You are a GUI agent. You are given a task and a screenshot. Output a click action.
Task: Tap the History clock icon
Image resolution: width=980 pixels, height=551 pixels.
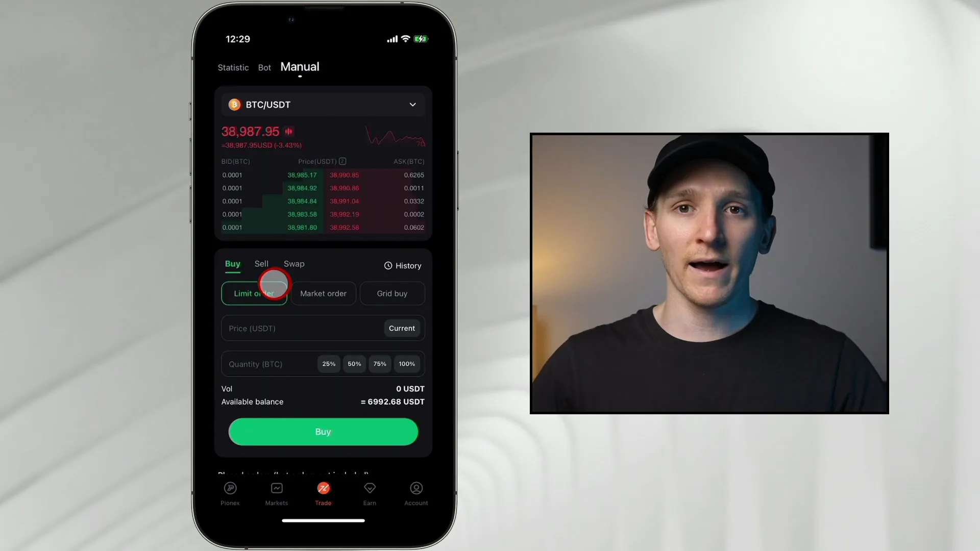pos(388,265)
